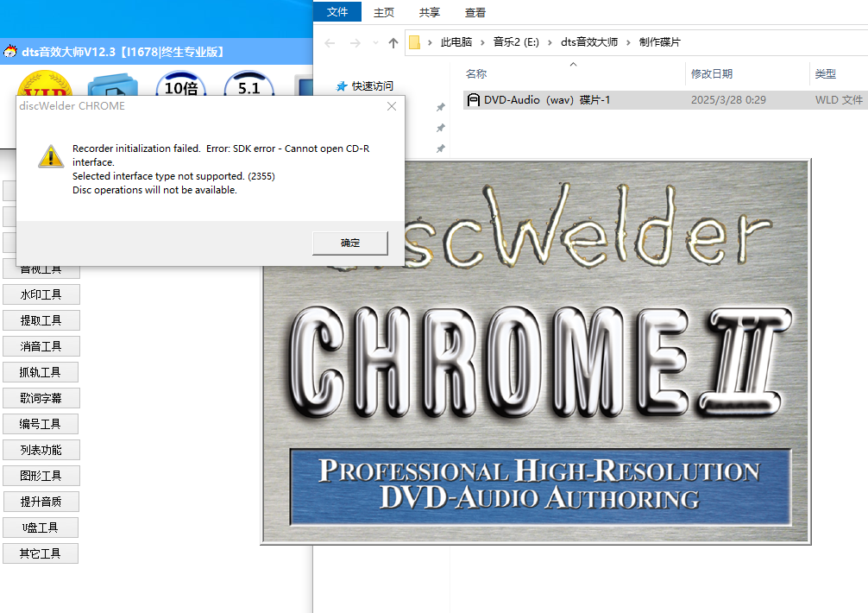Go forward in File Explorer
This screenshot has height=613, width=868.
click(355, 42)
